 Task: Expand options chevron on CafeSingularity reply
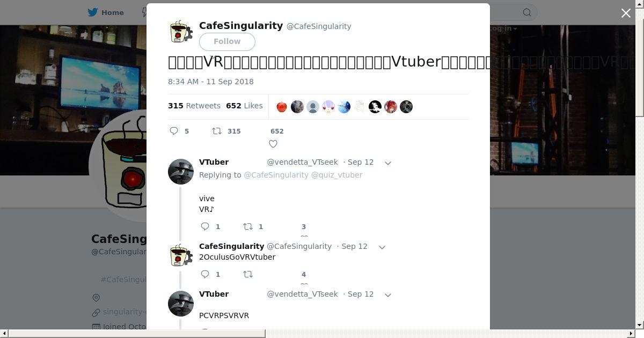pos(382,247)
